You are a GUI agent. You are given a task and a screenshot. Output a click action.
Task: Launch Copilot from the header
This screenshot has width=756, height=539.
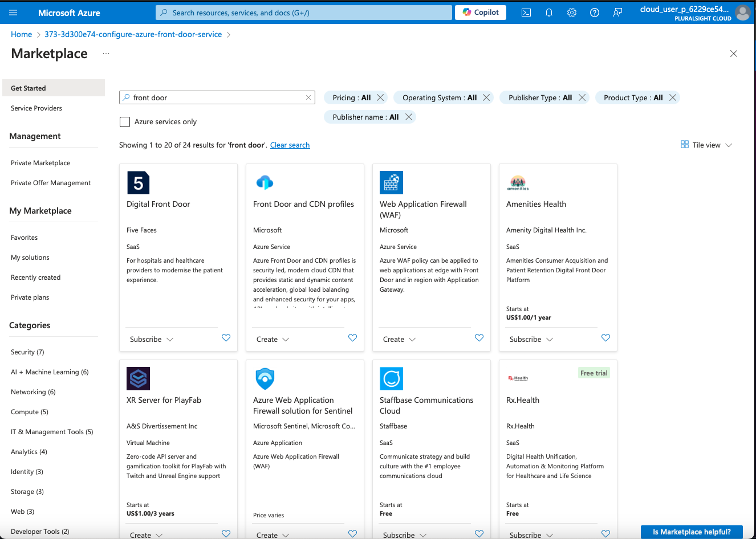click(481, 13)
